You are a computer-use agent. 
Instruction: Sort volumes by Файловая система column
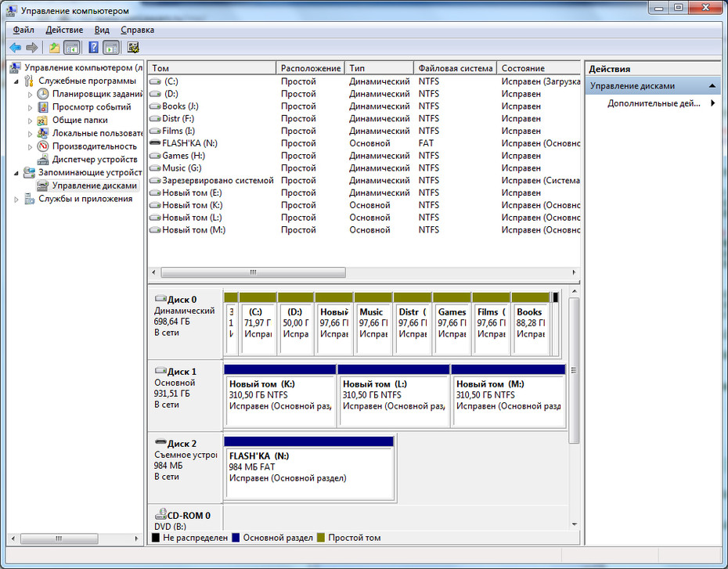click(455, 68)
